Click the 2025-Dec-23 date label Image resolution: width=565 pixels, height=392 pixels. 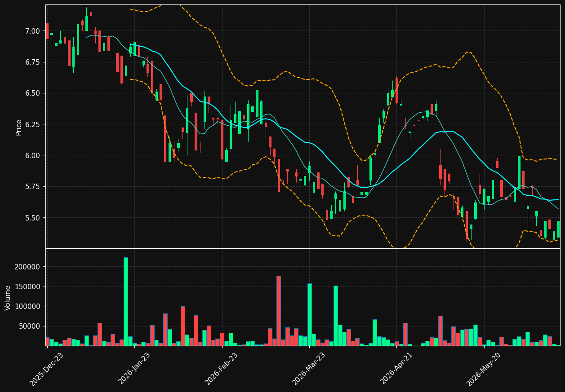click(x=47, y=369)
